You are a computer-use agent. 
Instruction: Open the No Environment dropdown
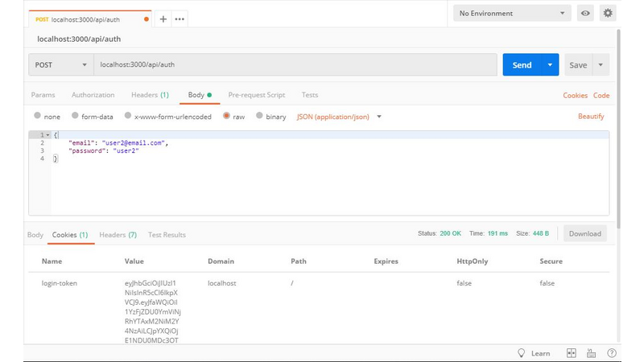click(x=512, y=13)
